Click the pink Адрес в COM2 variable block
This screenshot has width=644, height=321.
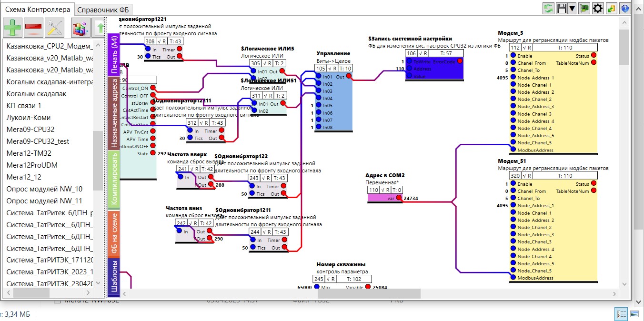click(x=383, y=198)
